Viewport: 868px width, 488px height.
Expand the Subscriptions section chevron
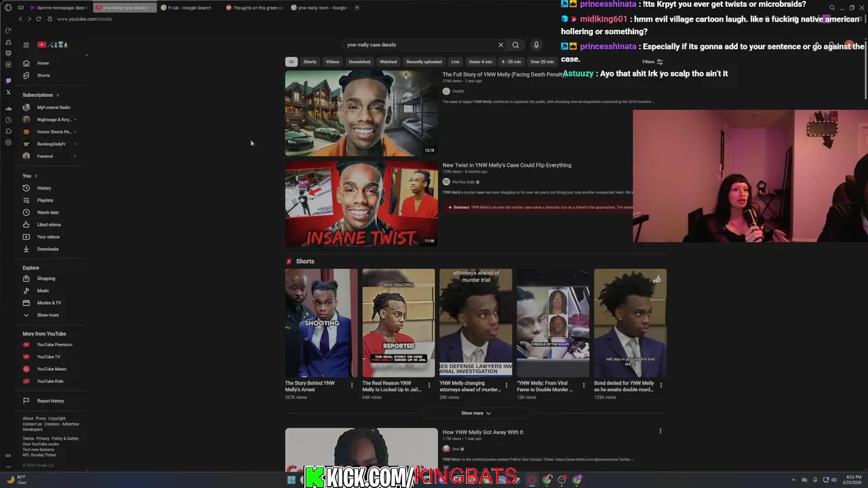coord(58,95)
